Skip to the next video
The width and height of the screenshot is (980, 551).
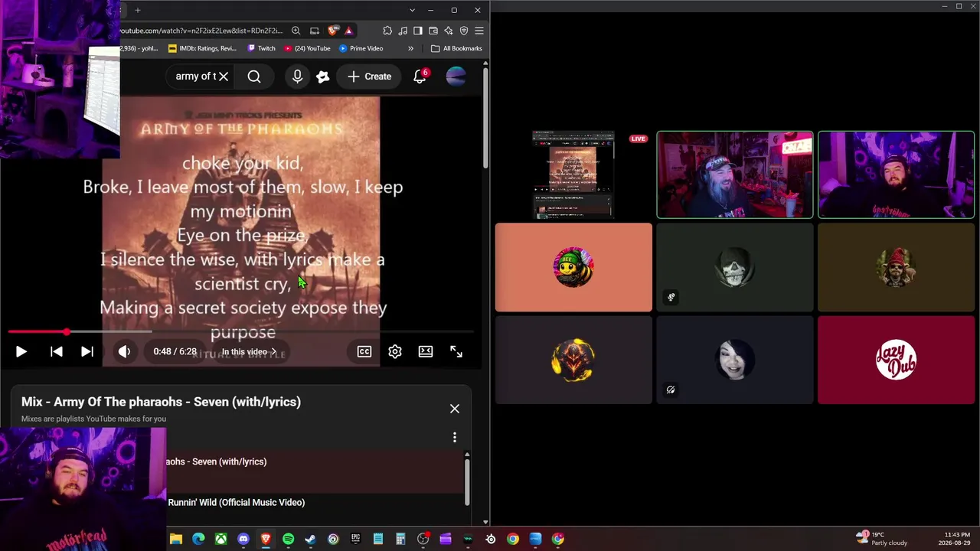87,351
